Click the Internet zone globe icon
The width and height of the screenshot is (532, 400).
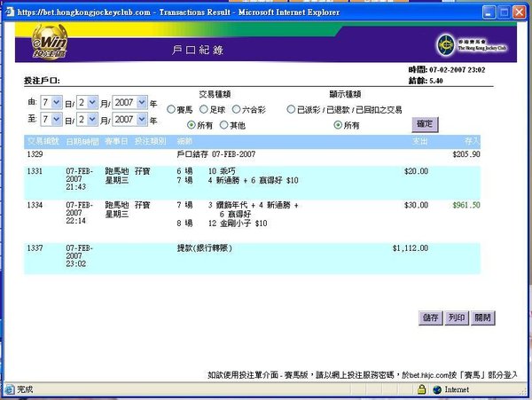coord(437,389)
